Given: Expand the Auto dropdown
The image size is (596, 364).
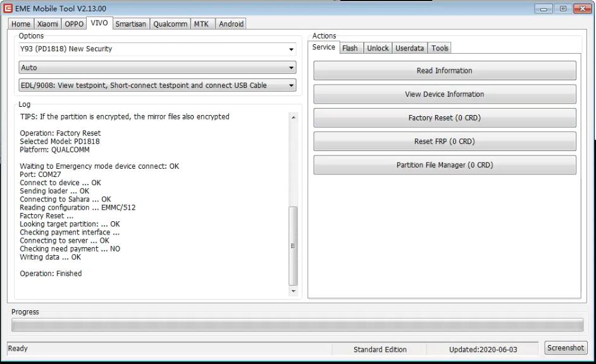Looking at the screenshot, I should [158, 68].
